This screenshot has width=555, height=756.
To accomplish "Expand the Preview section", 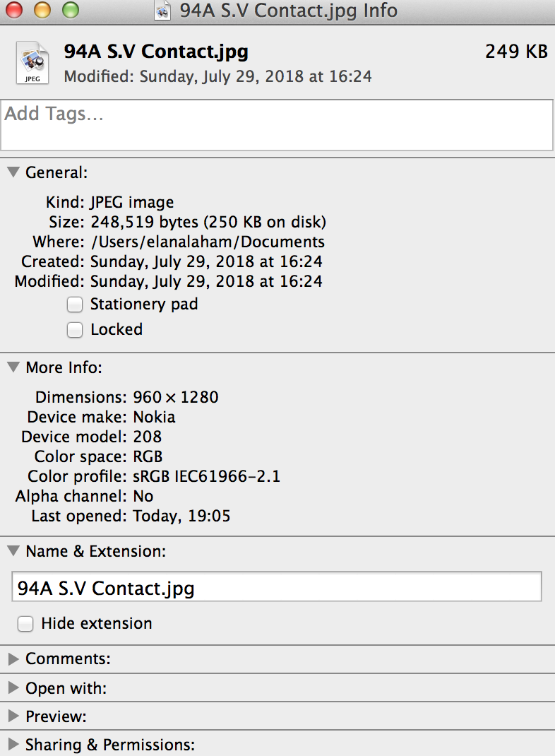I will click(x=13, y=716).
